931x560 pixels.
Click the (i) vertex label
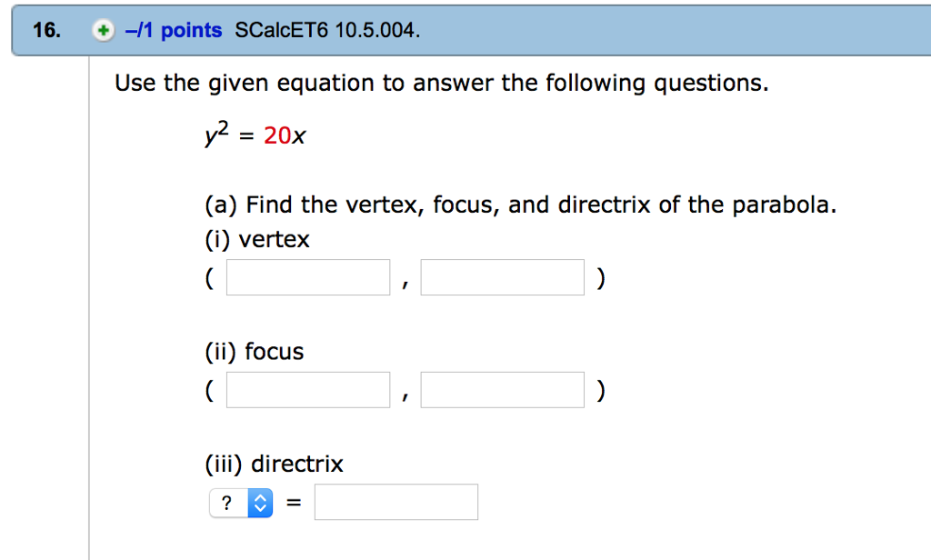coord(256,239)
